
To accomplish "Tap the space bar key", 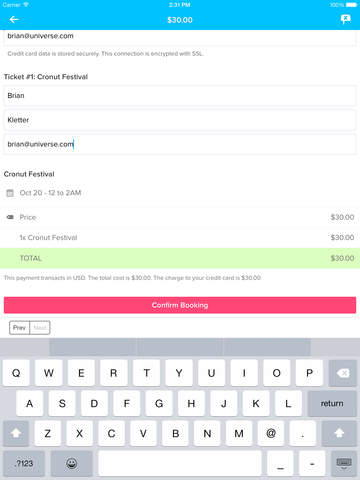I will click(180, 463).
